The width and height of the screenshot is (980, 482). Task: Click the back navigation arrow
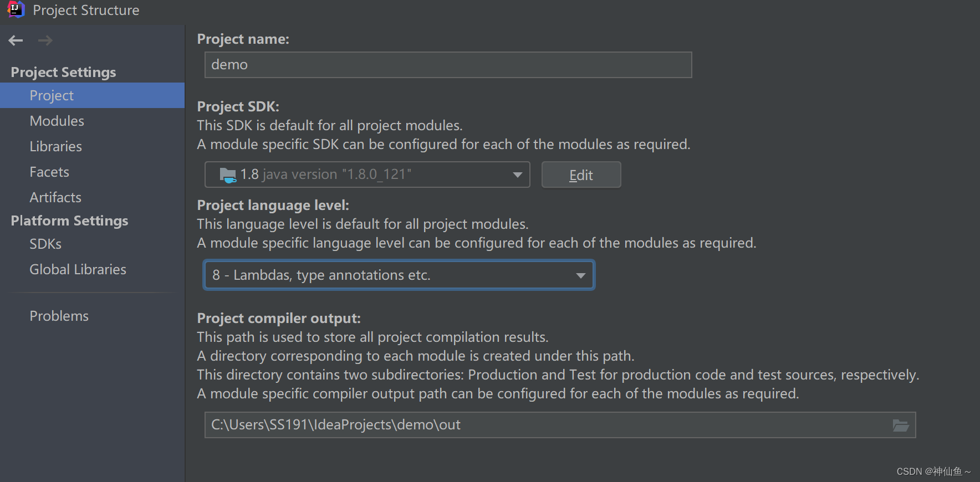click(x=16, y=40)
